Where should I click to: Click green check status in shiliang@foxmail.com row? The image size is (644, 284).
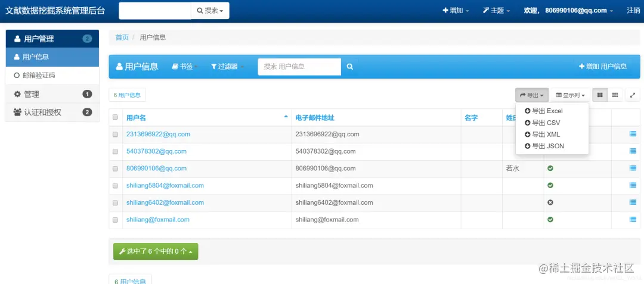[x=550, y=220]
